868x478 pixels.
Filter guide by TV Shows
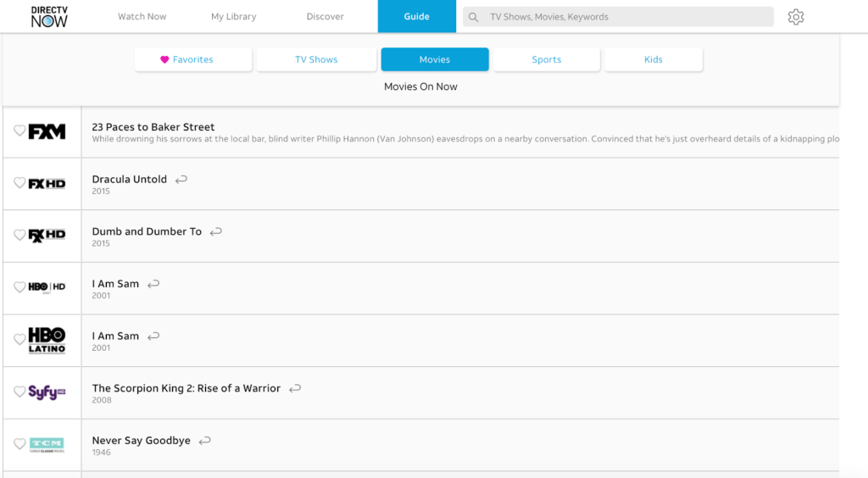(x=316, y=59)
